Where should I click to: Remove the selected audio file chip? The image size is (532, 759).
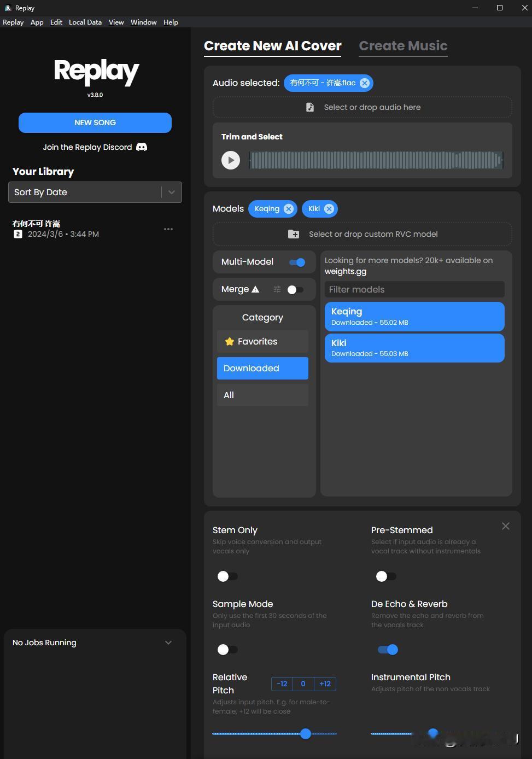(365, 83)
